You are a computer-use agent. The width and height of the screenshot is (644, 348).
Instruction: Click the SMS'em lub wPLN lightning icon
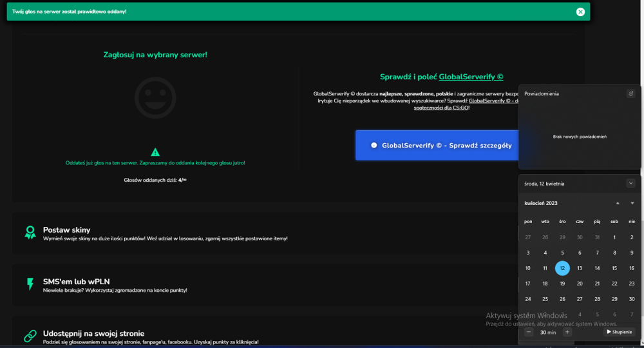pos(30,284)
